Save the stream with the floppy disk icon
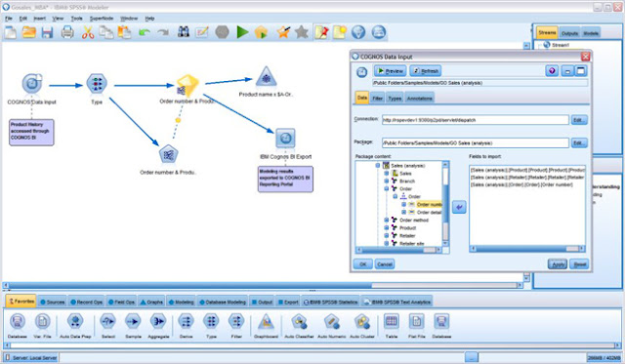The image size is (625, 364). tap(48, 32)
